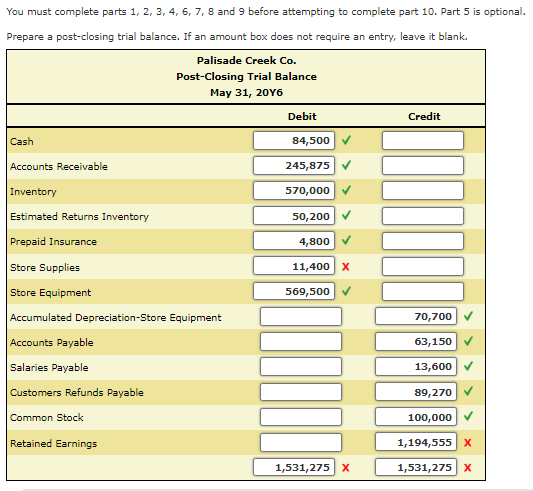Click the Accounts Receivable debit field
The height and width of the screenshot is (491, 533).
pos(294,166)
